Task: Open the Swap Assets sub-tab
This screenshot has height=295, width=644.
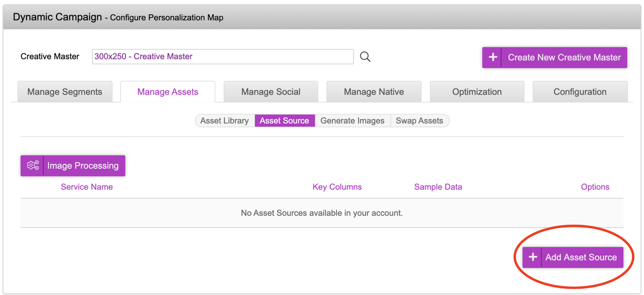Action: tap(419, 121)
